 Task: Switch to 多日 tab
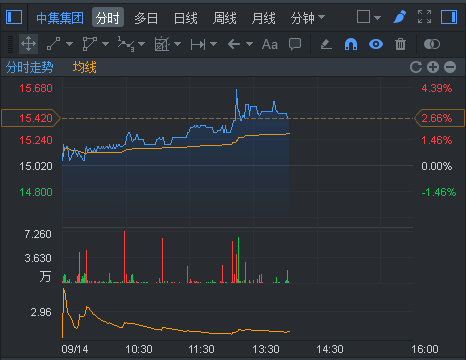pyautogui.click(x=146, y=18)
